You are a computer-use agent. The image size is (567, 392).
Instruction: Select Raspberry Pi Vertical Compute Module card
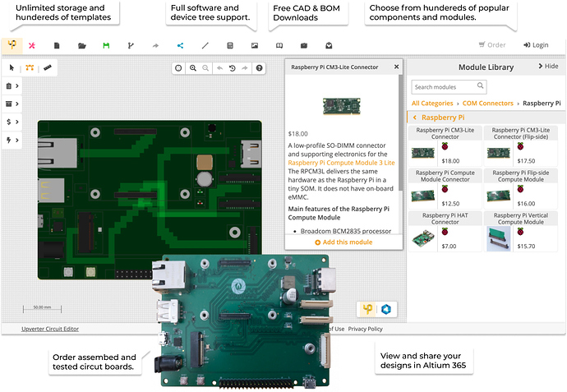pyautogui.click(x=521, y=232)
